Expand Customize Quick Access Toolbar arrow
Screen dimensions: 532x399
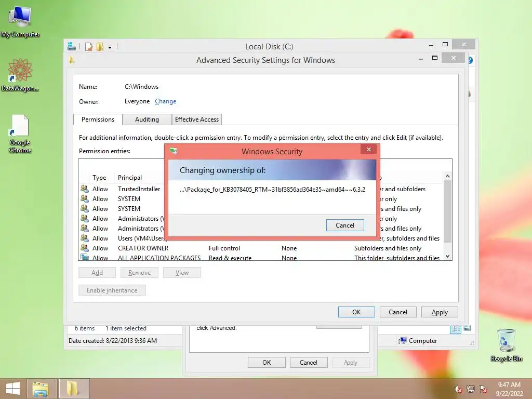pos(110,47)
